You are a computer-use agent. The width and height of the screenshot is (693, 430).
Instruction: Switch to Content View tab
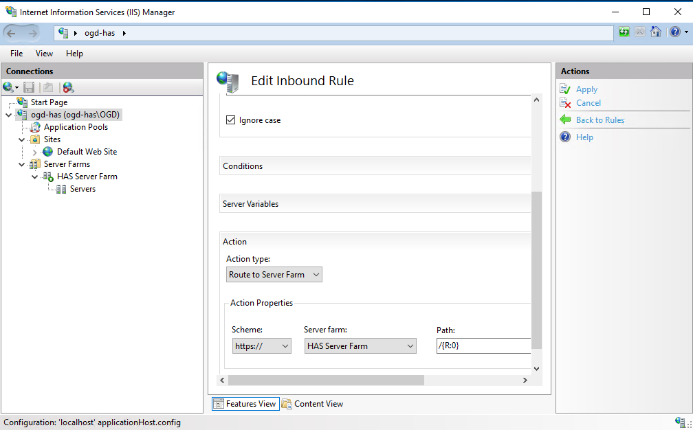coord(313,403)
